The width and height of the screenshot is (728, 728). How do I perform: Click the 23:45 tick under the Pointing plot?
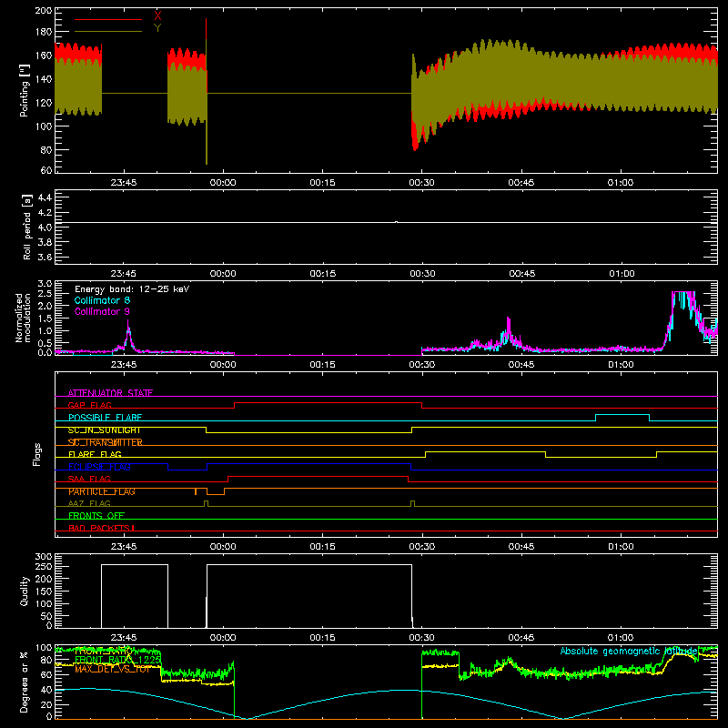click(x=124, y=183)
